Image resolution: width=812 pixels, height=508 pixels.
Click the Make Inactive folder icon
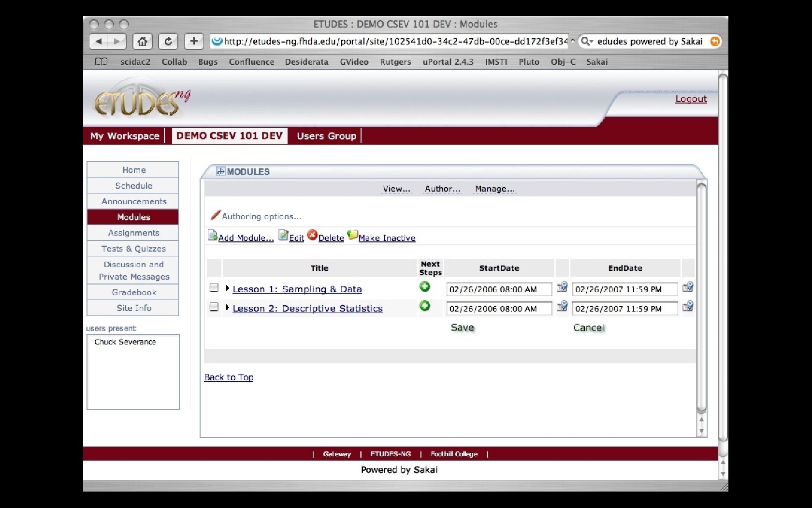[352, 235]
